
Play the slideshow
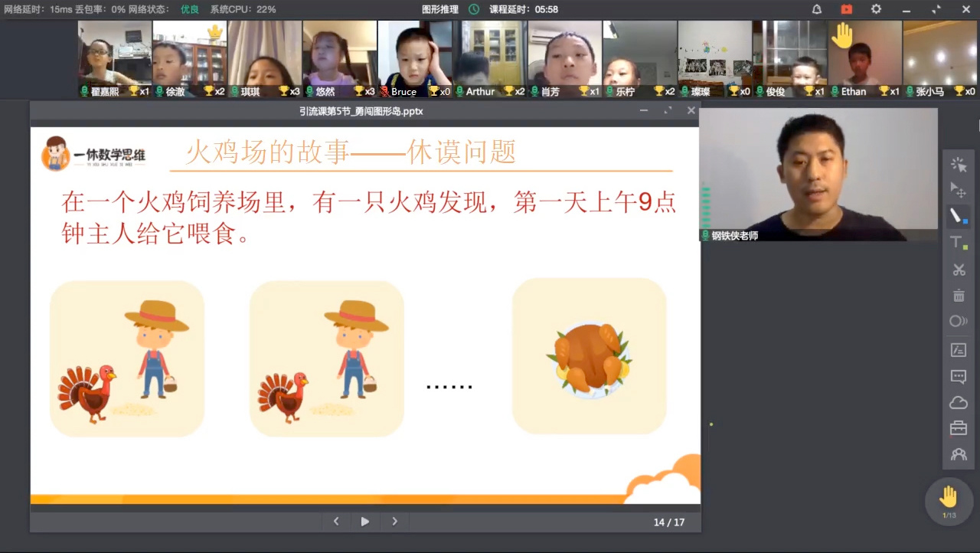(x=365, y=522)
